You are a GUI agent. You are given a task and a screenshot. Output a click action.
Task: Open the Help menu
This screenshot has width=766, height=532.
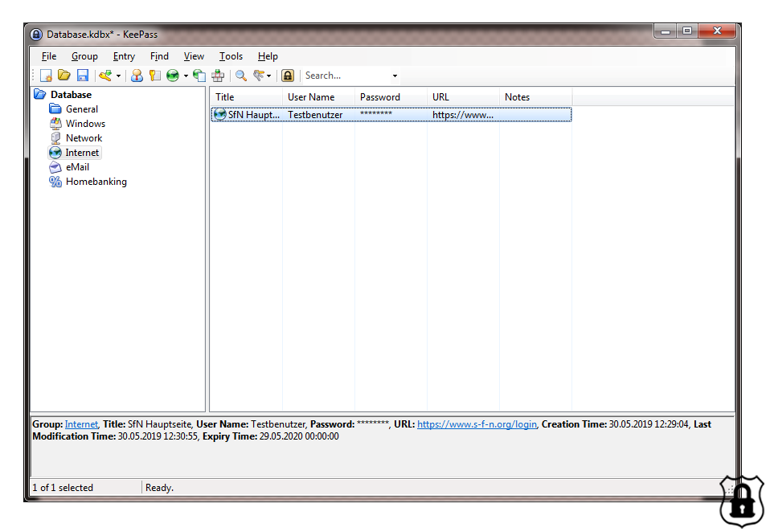coord(268,56)
